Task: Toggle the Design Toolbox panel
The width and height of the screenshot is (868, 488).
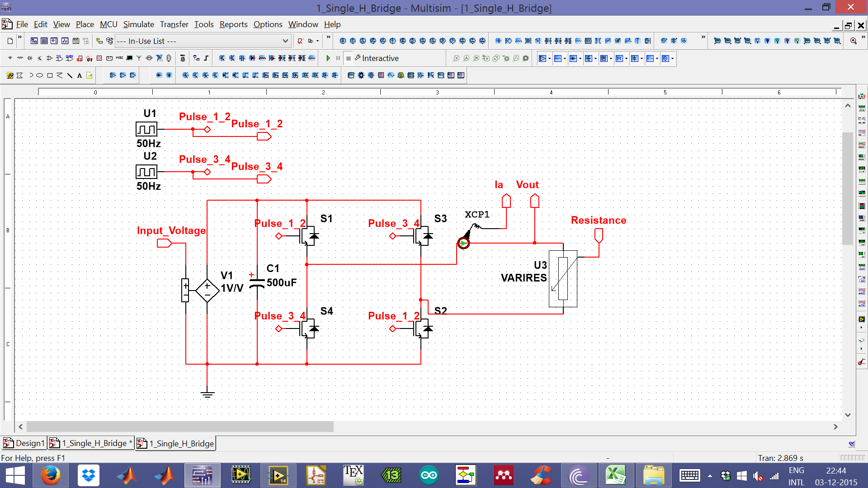Action: point(34,41)
